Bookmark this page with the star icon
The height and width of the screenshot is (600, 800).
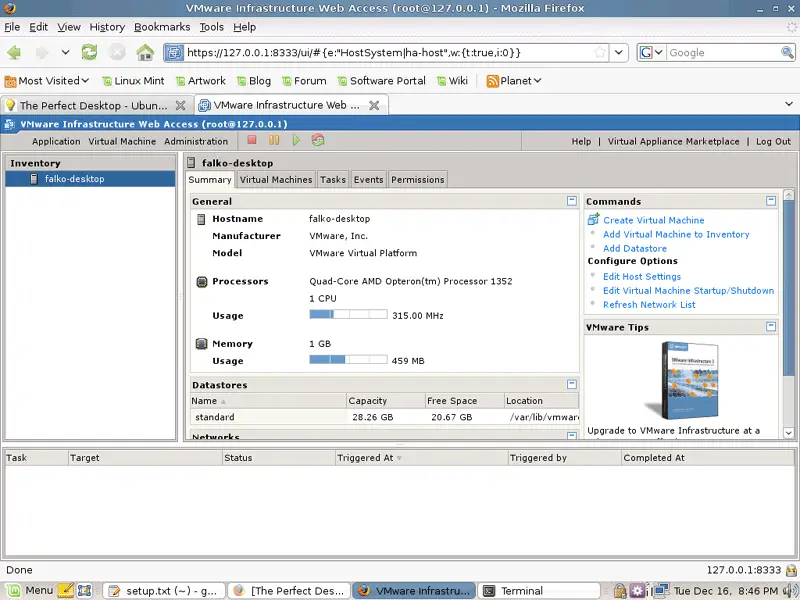600,52
